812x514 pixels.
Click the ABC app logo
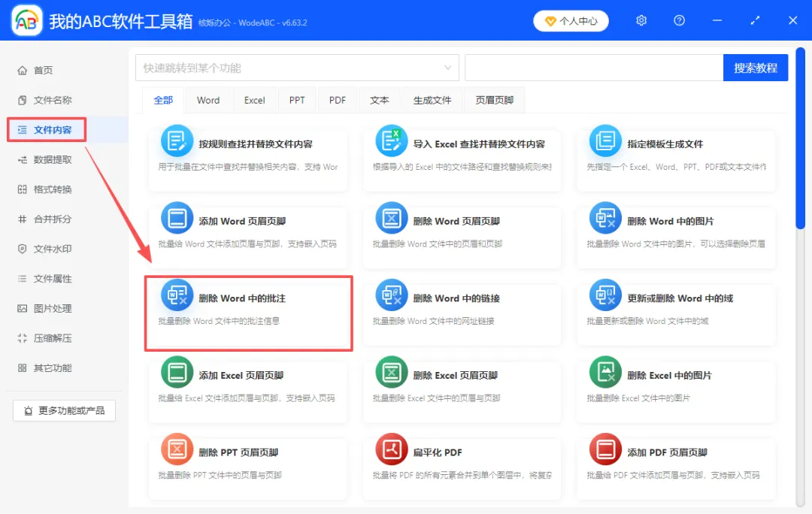(x=27, y=21)
